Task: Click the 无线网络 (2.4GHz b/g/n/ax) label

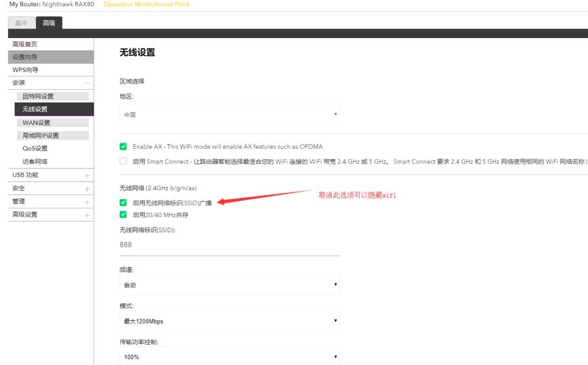Action: pos(158,188)
